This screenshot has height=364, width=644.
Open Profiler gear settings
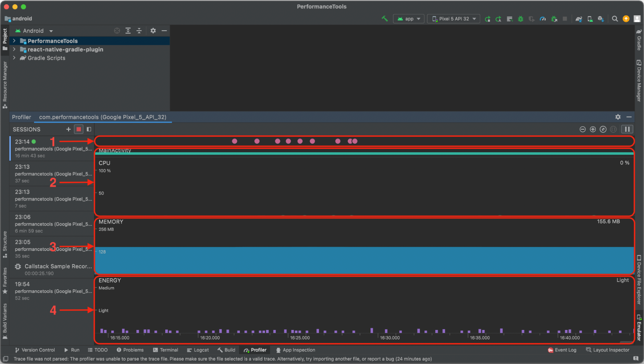(x=618, y=117)
